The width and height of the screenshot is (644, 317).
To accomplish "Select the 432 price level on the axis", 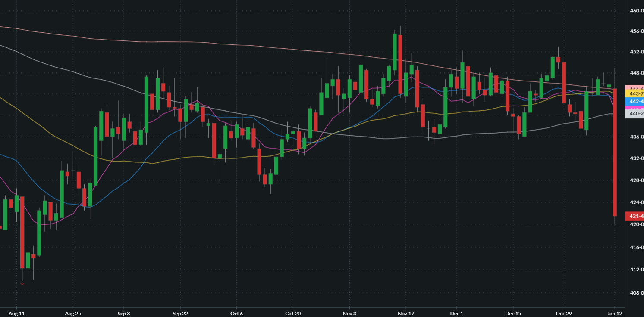I will 637,158.
